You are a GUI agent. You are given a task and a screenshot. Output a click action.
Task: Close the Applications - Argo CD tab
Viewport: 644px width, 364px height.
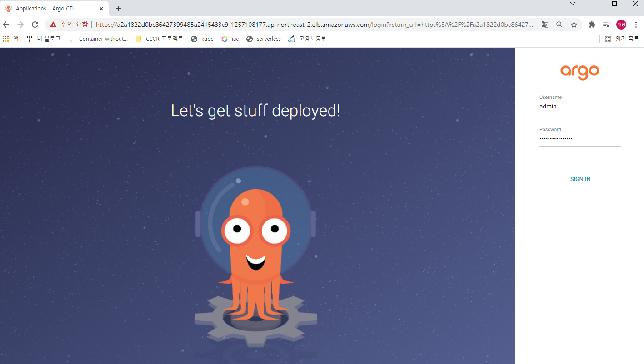[x=101, y=9]
